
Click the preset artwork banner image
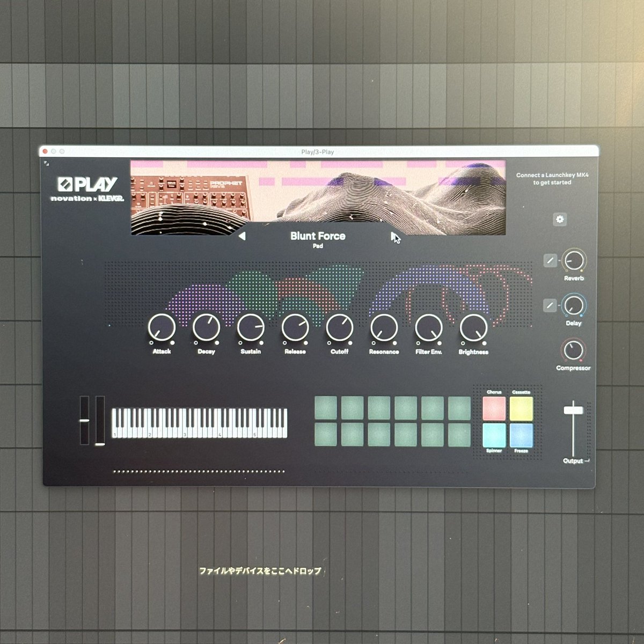tap(318, 197)
